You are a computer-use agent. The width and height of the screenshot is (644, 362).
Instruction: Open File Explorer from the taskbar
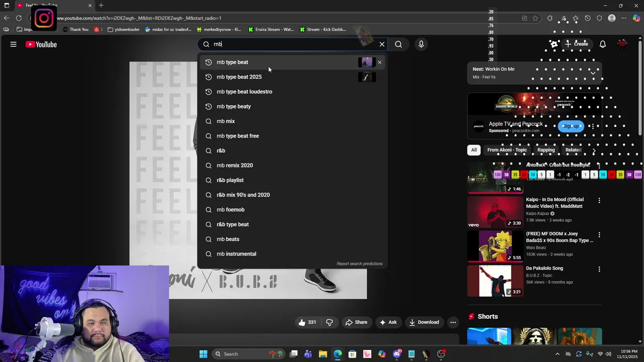(323, 354)
